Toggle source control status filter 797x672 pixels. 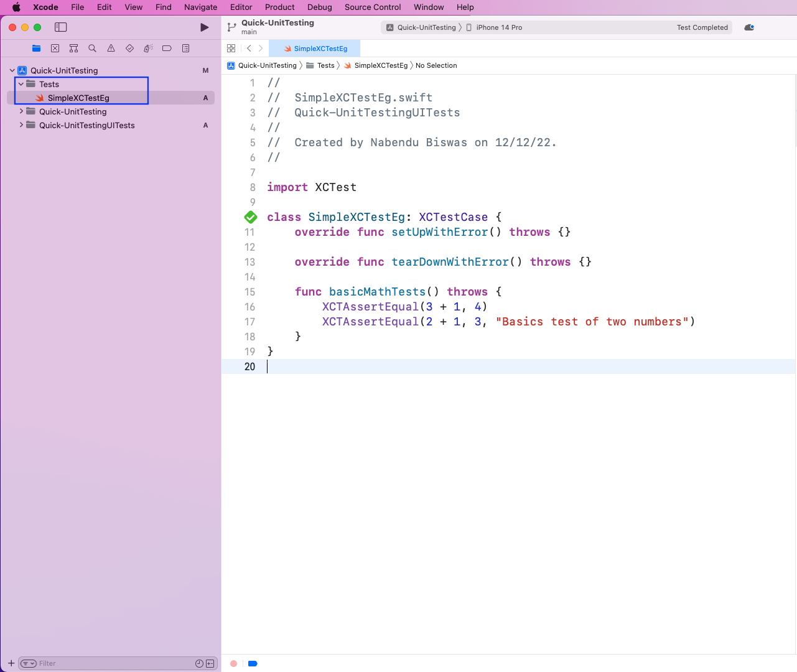click(x=210, y=663)
